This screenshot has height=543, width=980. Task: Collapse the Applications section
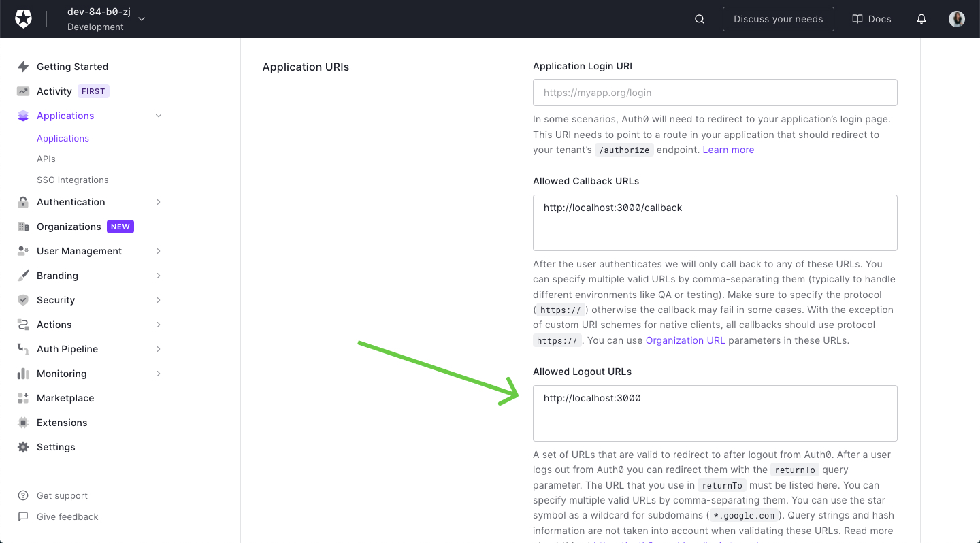click(158, 115)
